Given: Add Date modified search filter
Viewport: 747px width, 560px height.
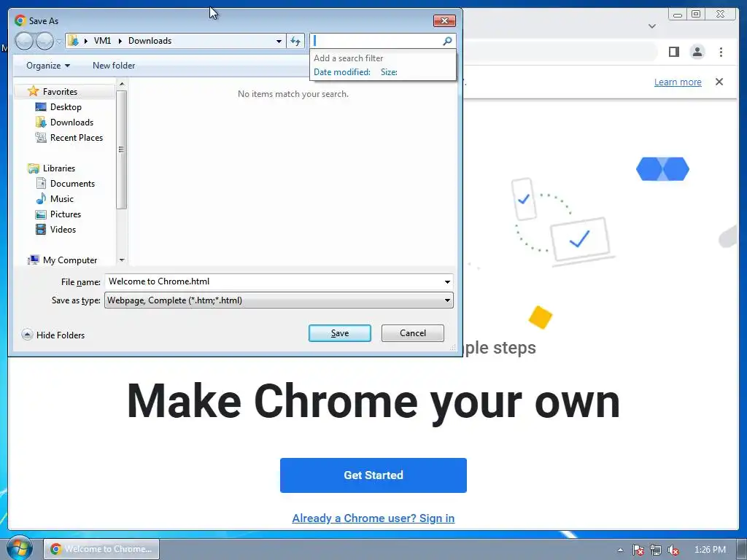Looking at the screenshot, I should pyautogui.click(x=342, y=72).
